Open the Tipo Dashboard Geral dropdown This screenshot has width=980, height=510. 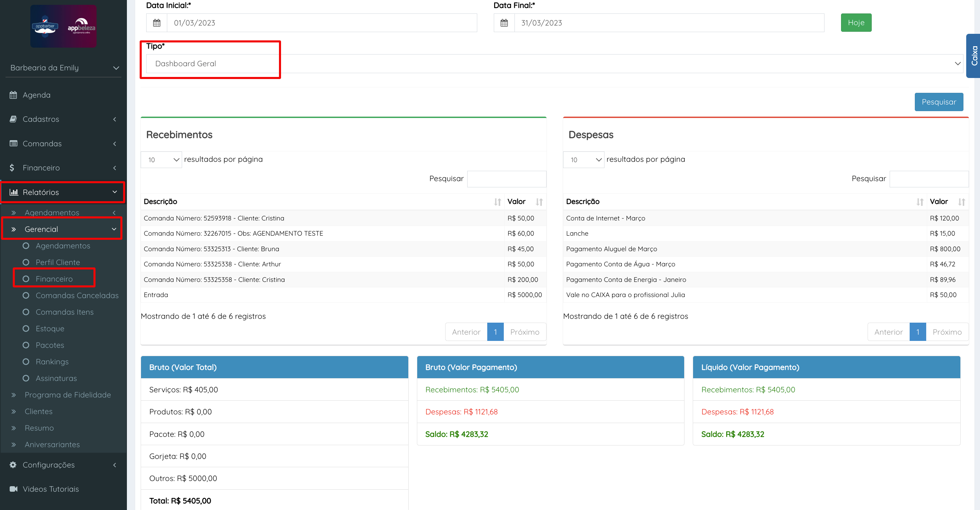[x=554, y=63]
